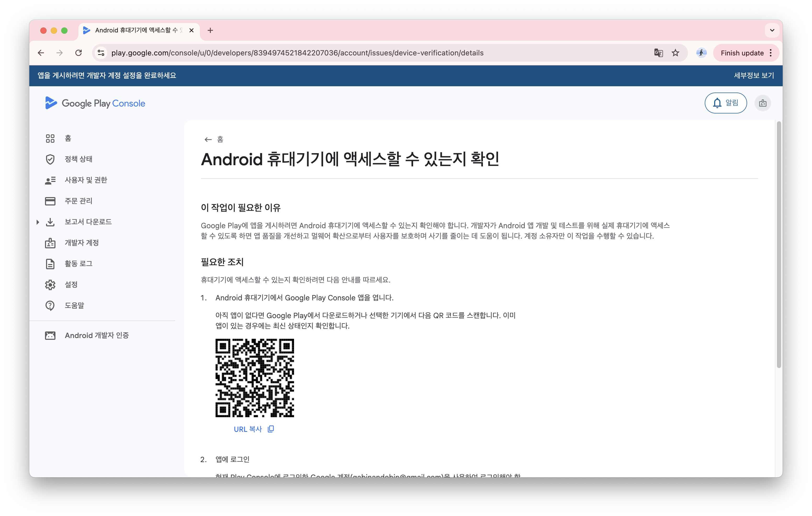
Task: Open the Chrome three-dot menu
Action: click(771, 53)
